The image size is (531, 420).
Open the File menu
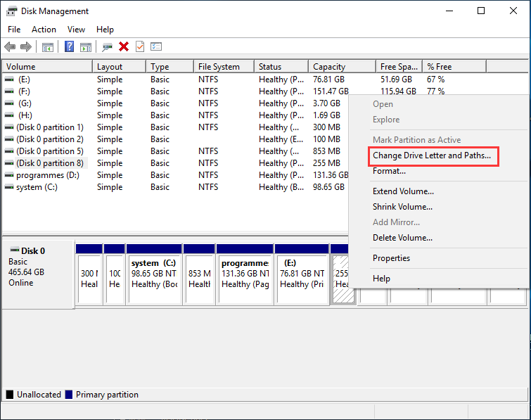click(14, 30)
